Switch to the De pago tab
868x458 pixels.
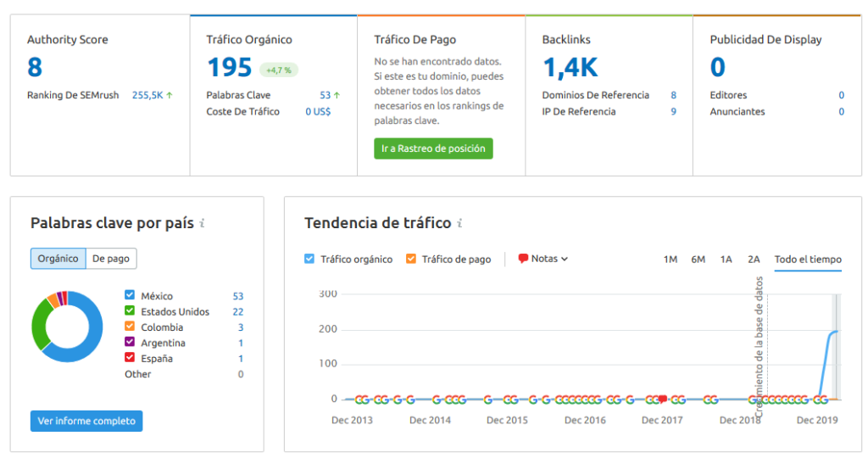pyautogui.click(x=111, y=259)
